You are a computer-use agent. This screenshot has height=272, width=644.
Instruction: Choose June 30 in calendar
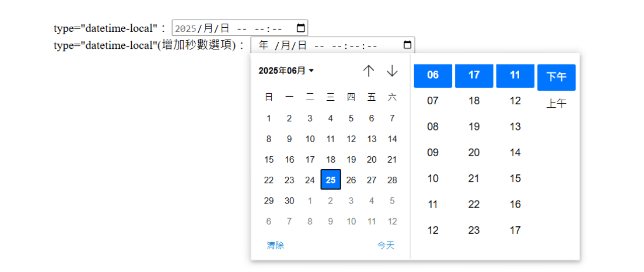[289, 200]
